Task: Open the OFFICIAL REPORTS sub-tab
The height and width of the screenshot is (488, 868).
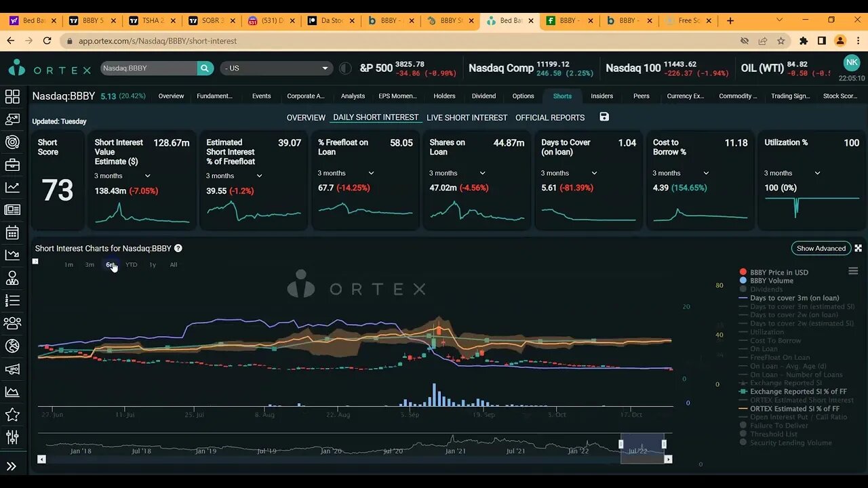Action: [x=550, y=117]
